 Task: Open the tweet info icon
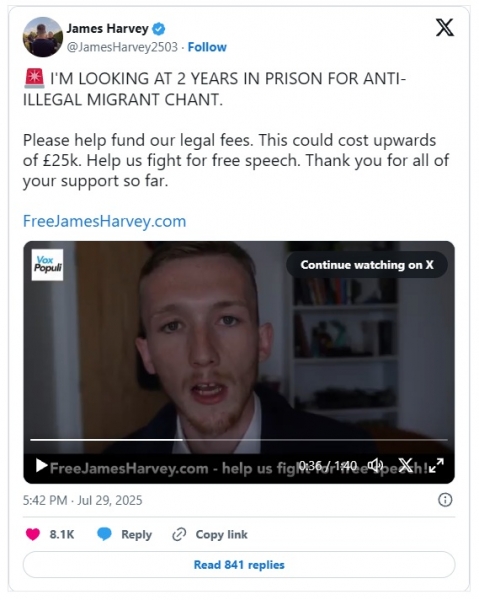click(445, 500)
